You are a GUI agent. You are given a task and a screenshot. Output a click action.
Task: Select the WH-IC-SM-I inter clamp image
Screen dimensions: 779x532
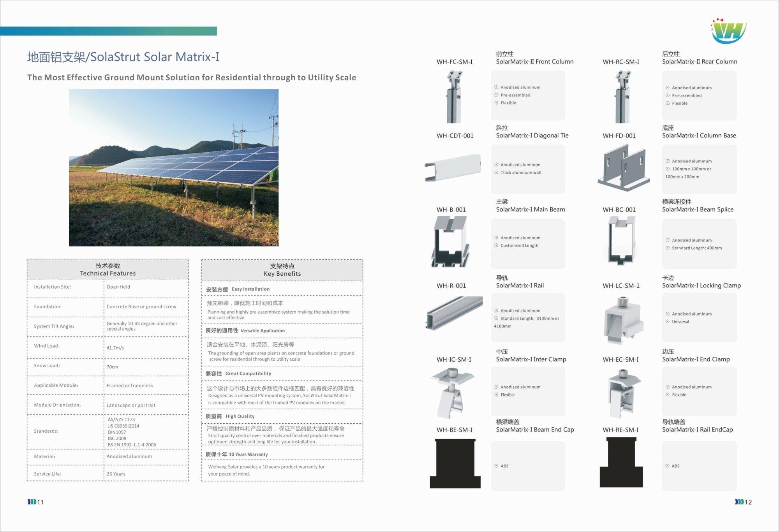(452, 393)
